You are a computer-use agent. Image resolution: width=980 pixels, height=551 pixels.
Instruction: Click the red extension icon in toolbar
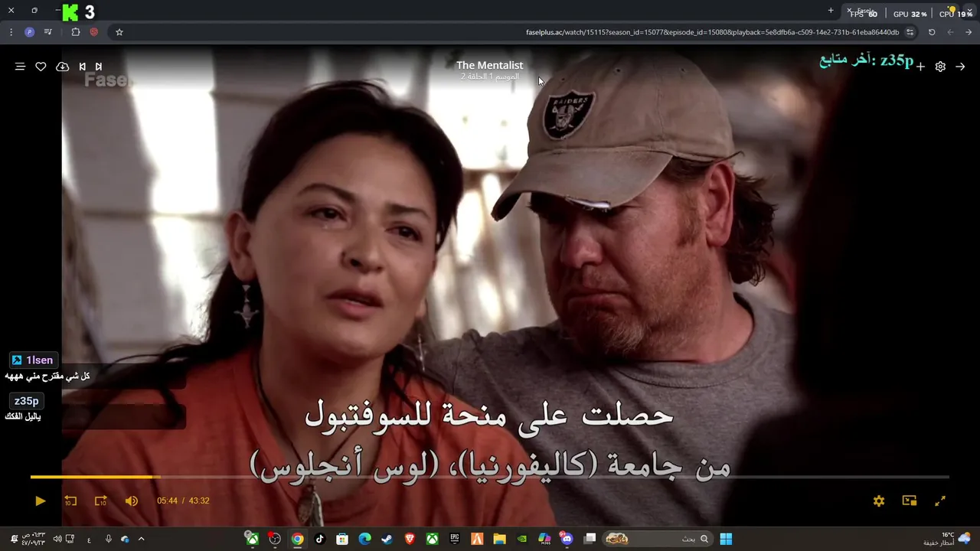tap(94, 32)
